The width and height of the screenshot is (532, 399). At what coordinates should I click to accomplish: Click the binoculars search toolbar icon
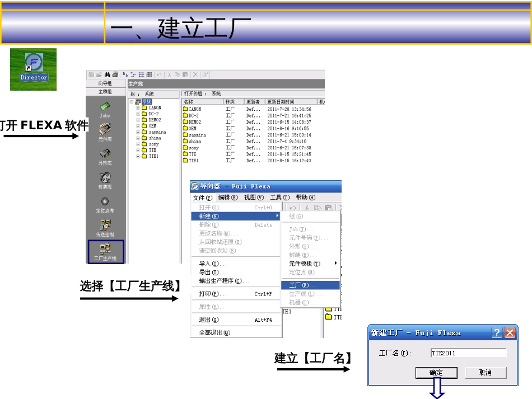(107, 74)
